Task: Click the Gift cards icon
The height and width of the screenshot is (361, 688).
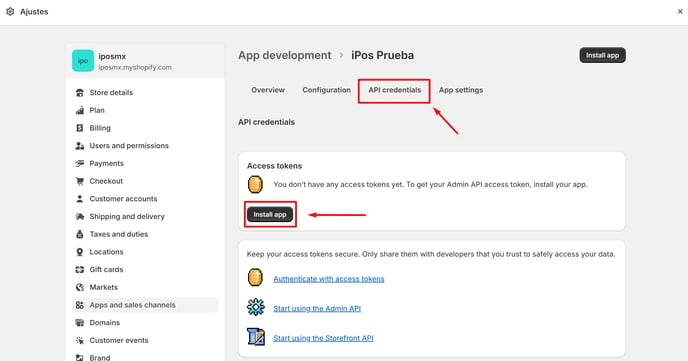Action: point(79,269)
